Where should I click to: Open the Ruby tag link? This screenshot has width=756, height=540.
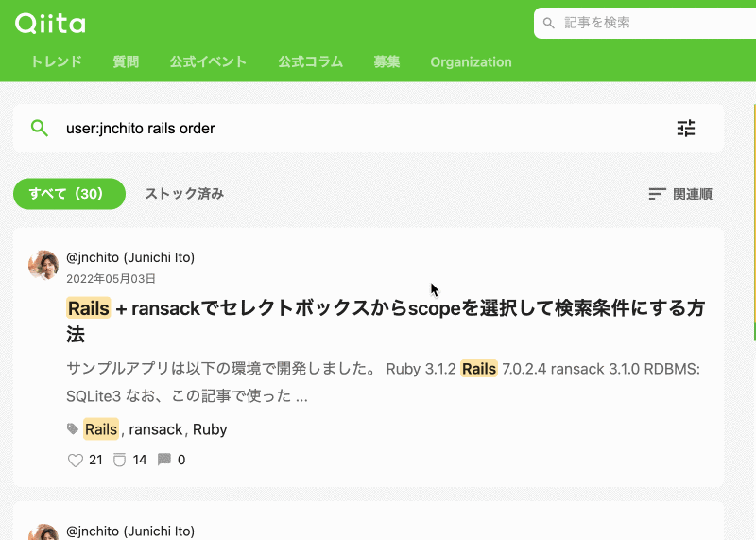[x=210, y=429]
